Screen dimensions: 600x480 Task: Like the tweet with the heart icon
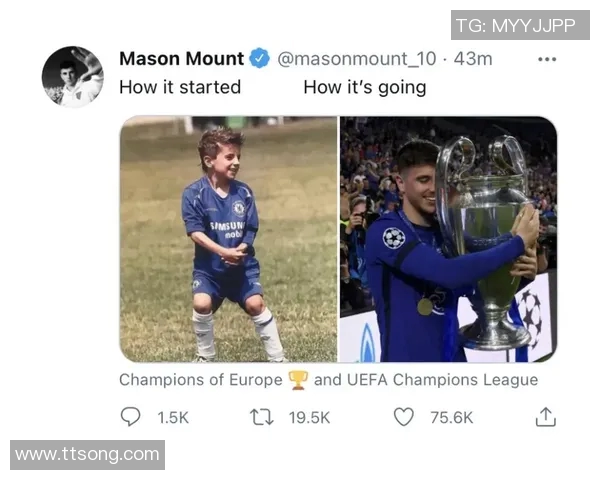403,417
